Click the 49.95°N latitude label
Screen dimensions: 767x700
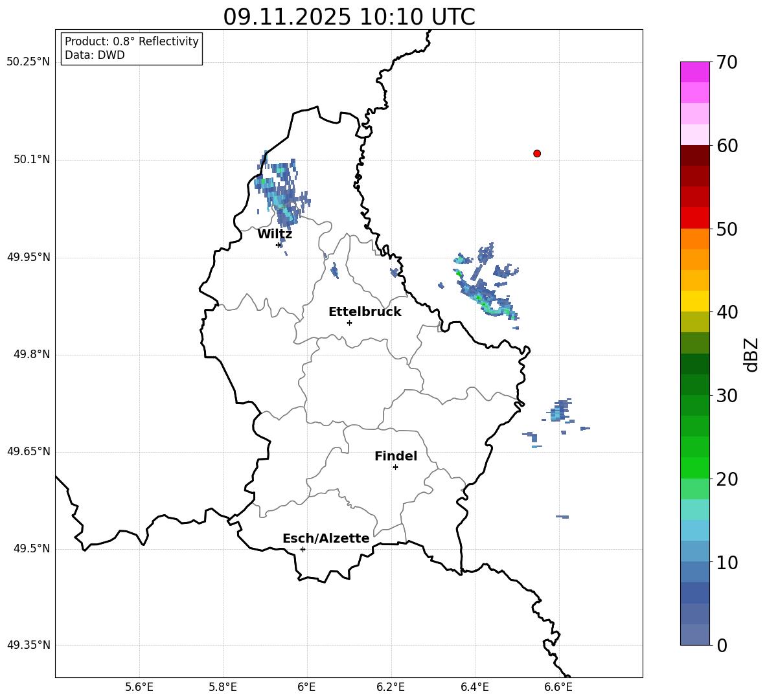[29, 257]
